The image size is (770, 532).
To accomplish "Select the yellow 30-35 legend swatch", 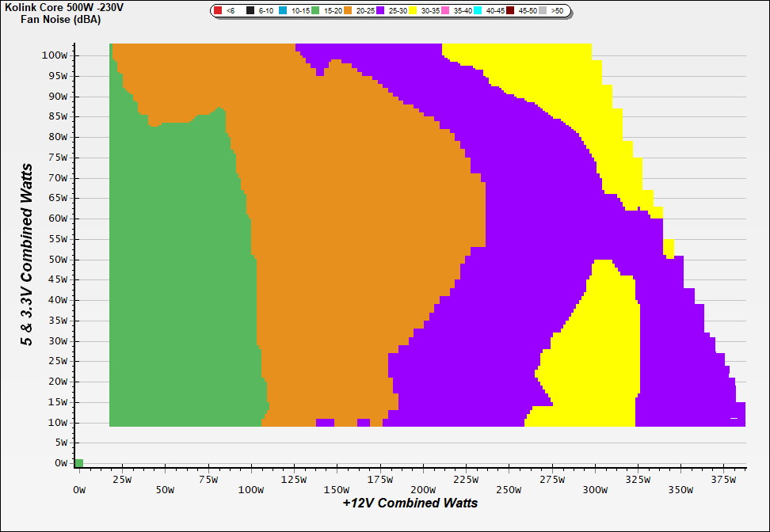I will click(x=413, y=11).
